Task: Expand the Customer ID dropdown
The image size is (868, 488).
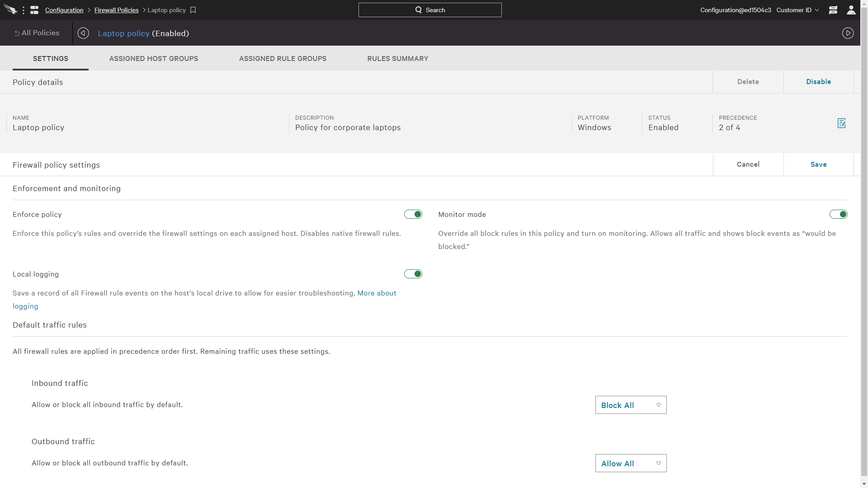Action: [797, 10]
